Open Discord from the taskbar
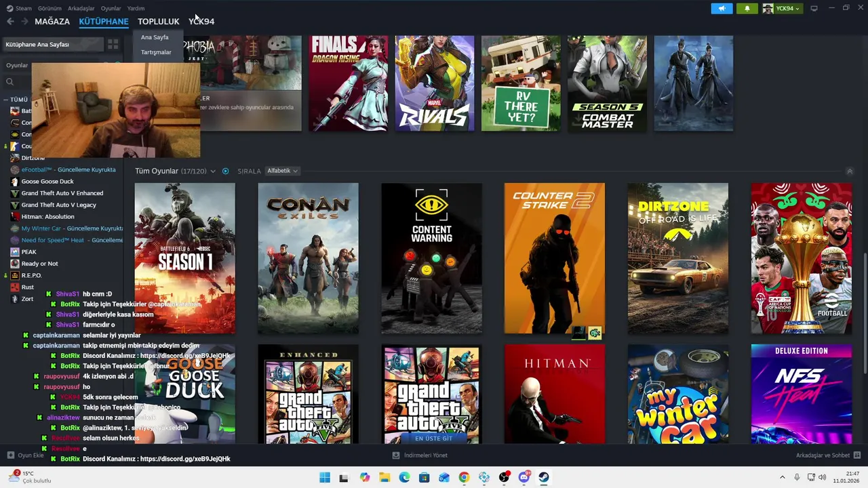Viewport: 868px width, 488px height. [x=524, y=477]
